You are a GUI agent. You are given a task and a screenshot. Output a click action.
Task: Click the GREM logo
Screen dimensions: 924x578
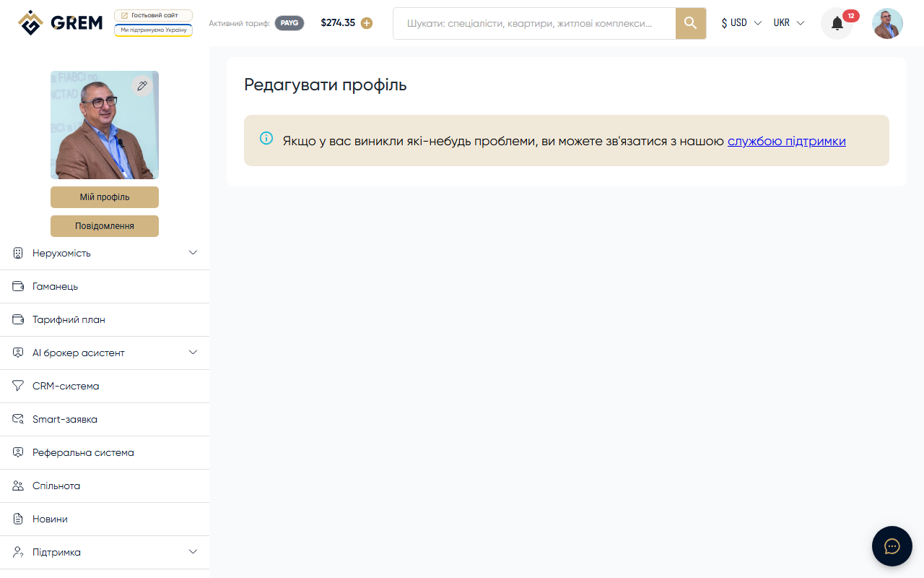60,22
